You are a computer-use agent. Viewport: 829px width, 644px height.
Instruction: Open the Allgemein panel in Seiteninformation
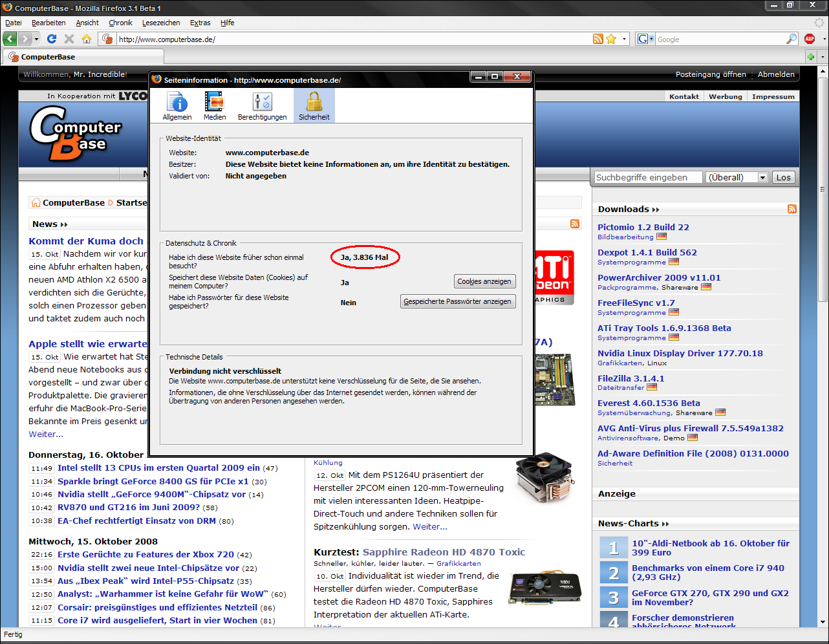177,105
